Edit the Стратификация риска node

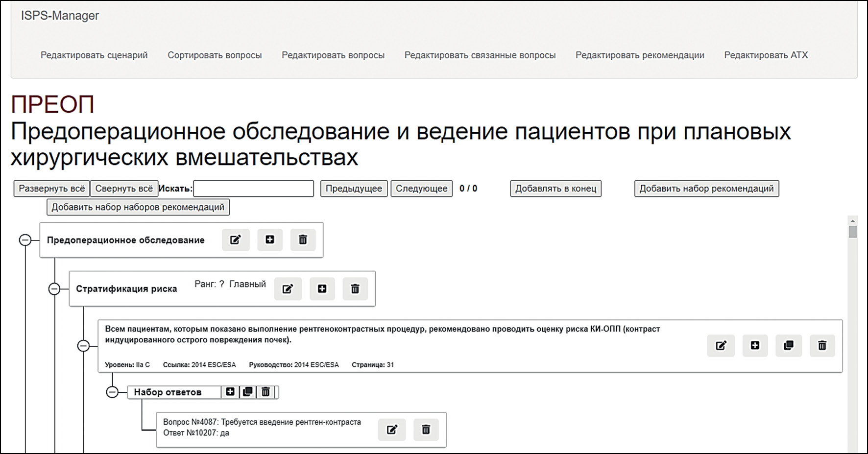click(x=288, y=289)
